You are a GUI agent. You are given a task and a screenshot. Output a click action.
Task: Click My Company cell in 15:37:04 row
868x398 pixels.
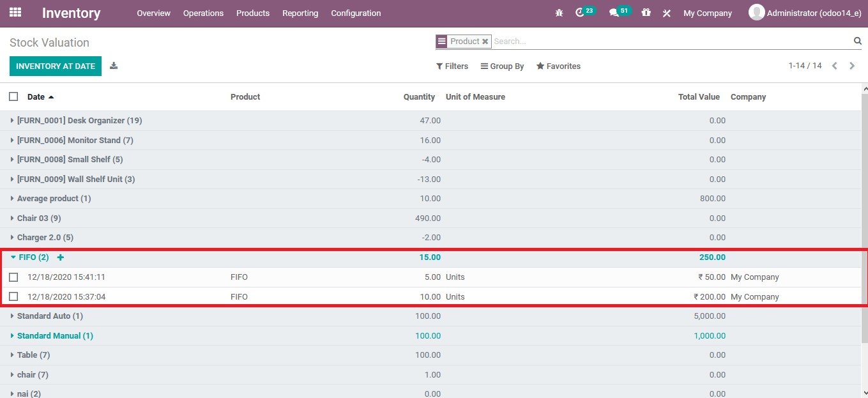755,297
